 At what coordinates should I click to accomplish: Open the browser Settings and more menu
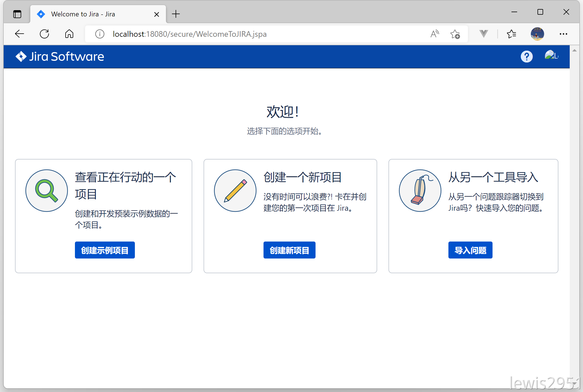click(x=563, y=34)
